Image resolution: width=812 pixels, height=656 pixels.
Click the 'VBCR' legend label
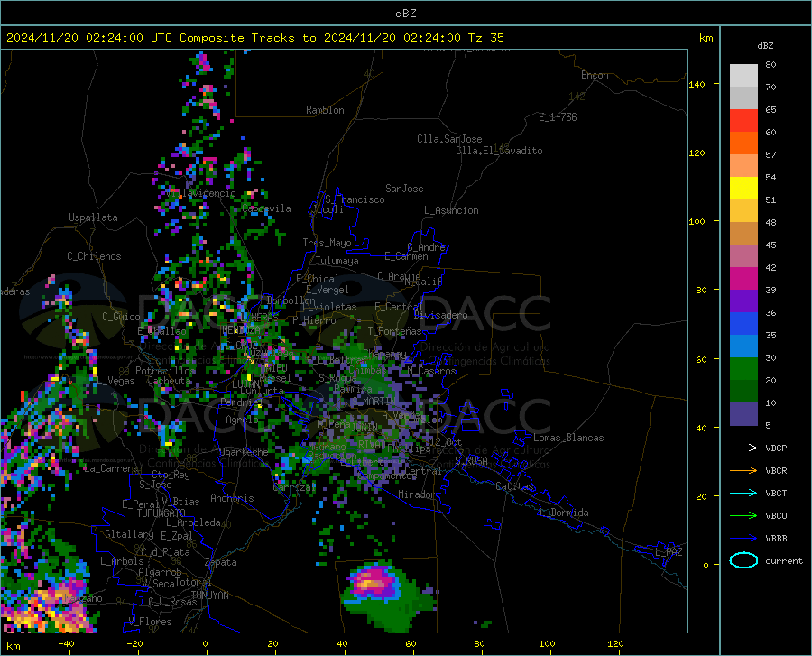776,471
